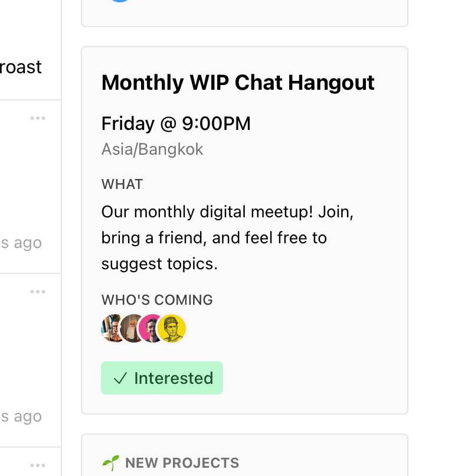Click the seedling icon beside New Projects

tap(111, 463)
